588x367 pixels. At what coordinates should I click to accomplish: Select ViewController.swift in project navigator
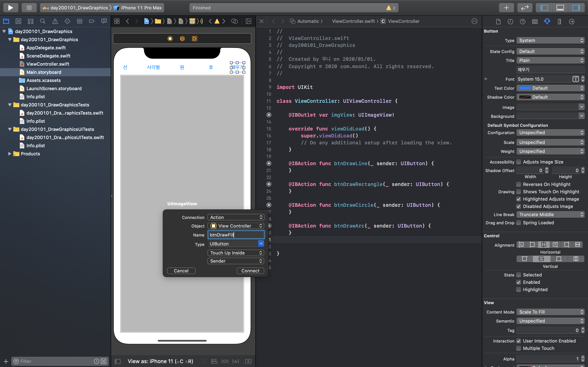48,64
